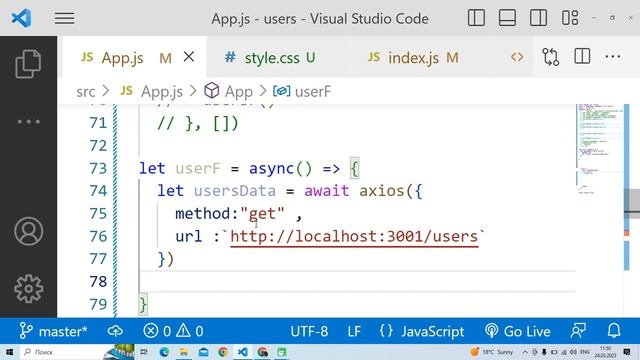Change the LF end-of-line sequence
Image resolution: width=640 pixels, height=360 pixels.
coord(354,331)
